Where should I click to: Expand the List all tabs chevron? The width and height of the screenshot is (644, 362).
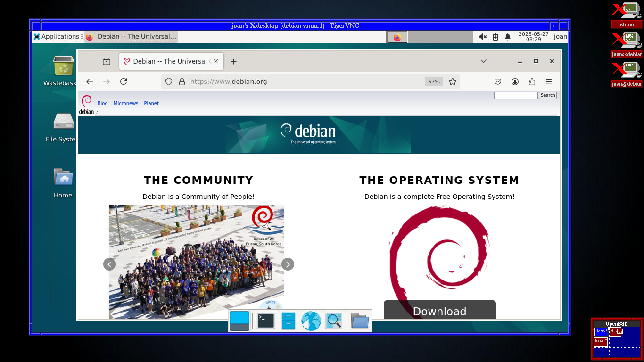(484, 61)
